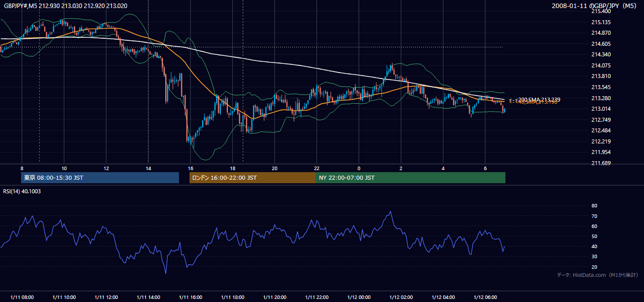The height and width of the screenshot is (302, 644).
Task: Select the ロンドン 16:00-22:00 JST session bar
Action: [252, 178]
